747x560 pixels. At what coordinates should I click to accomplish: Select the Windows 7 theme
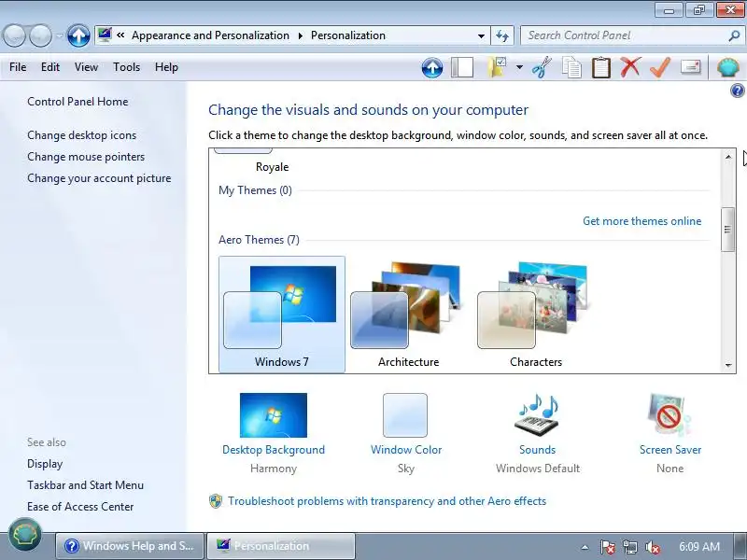pos(282,315)
